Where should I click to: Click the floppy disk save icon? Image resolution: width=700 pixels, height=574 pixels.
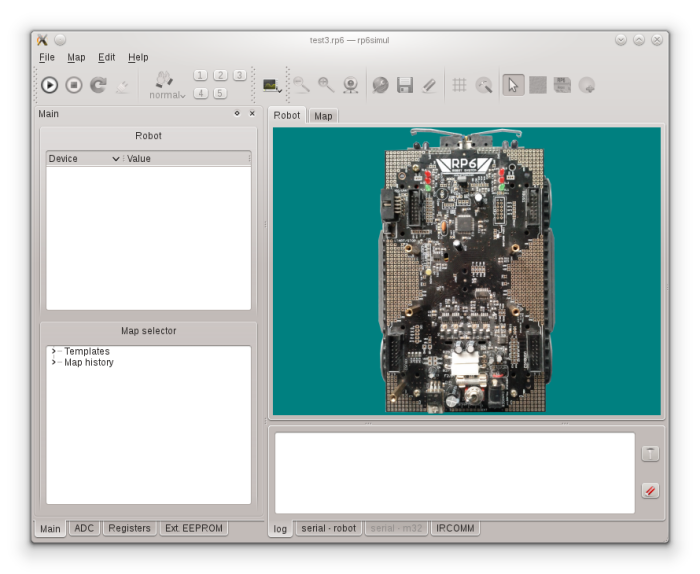click(x=405, y=85)
